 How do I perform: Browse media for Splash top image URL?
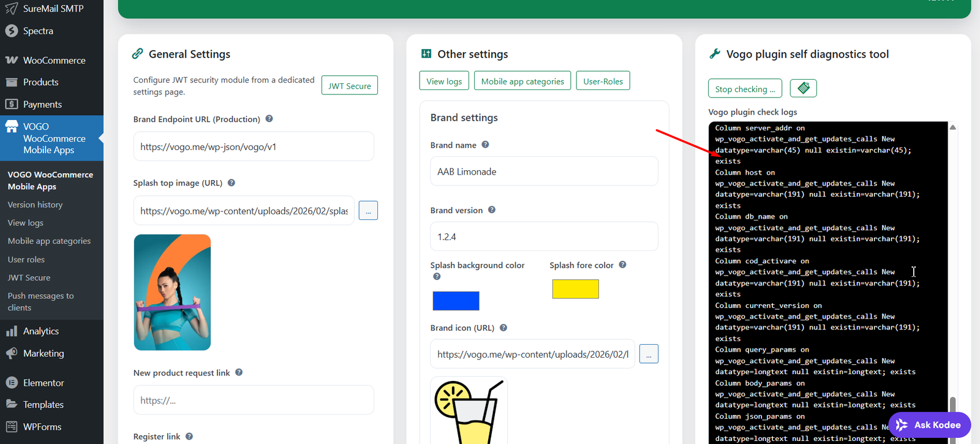(x=368, y=211)
